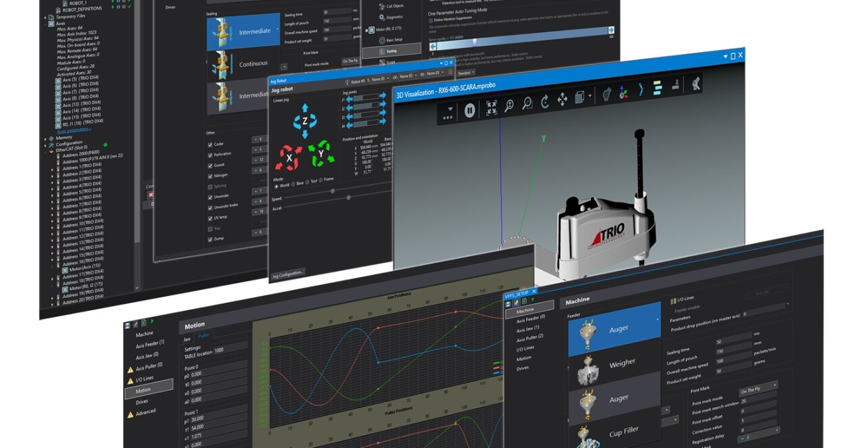Screen dimensions: 868x448
Task: Click the robot arm icon at 3D toolbar end
Action: tap(696, 83)
